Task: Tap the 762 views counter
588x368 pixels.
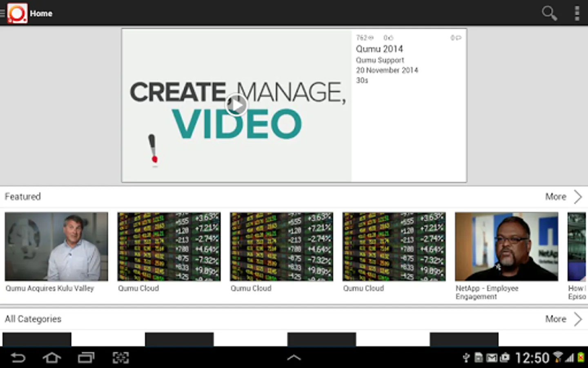Action: tap(365, 38)
